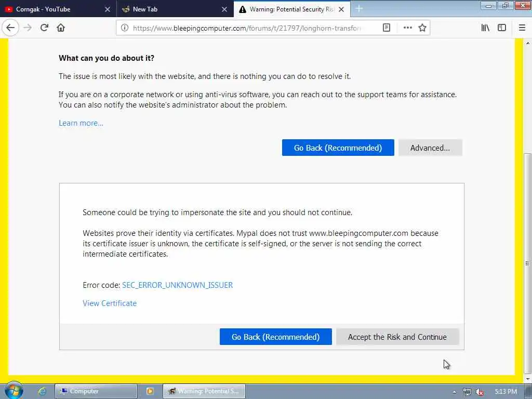532x399 pixels.
Task: Close the Warning: Potential Security Risk tab
Action: 341,9
